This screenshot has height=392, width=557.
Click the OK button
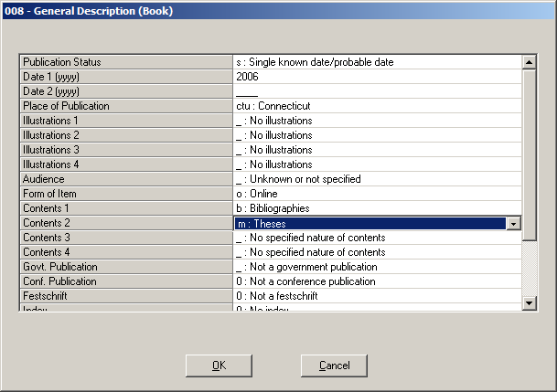(x=219, y=366)
